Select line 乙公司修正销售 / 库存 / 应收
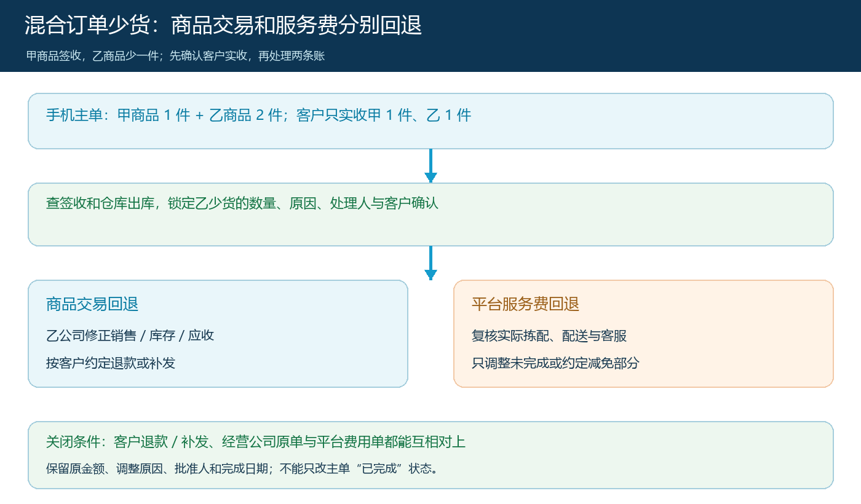861x504 pixels. [x=130, y=336]
